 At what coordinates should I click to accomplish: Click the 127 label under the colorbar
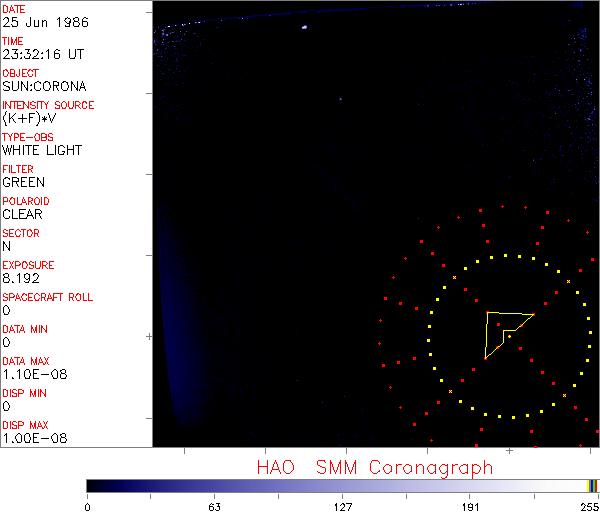[x=342, y=506]
